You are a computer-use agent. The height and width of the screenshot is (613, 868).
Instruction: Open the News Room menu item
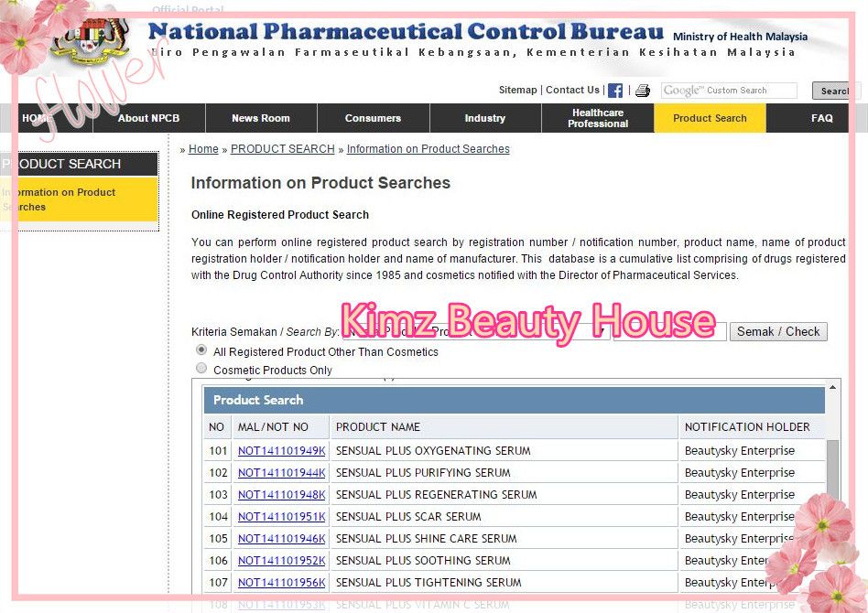260,118
